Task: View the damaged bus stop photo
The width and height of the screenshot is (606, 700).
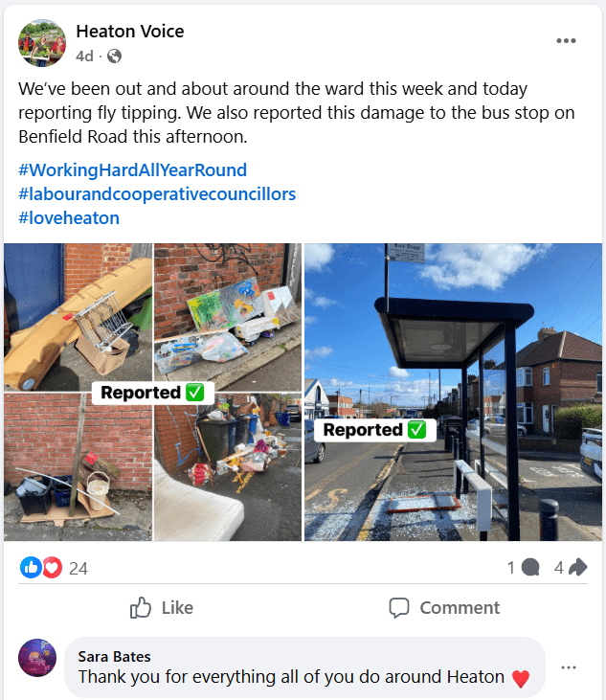Action: coord(453,392)
